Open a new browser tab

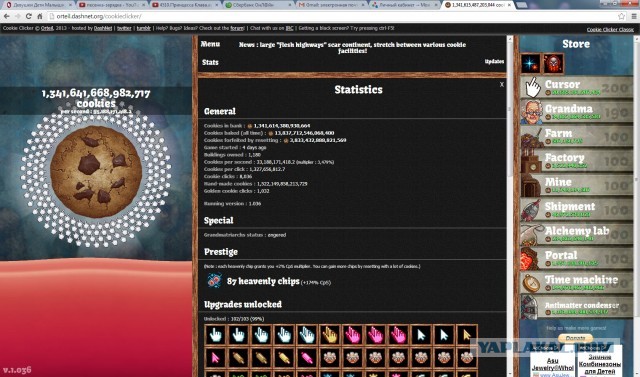tap(521, 5)
